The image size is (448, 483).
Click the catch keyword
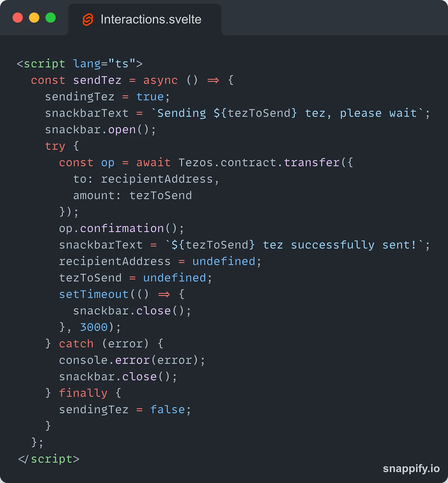(x=76, y=344)
